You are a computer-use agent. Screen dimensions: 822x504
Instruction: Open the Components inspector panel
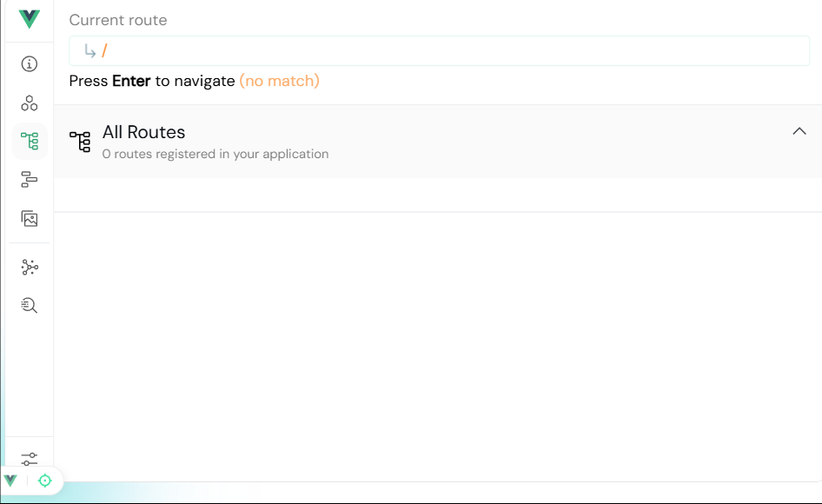click(29, 103)
